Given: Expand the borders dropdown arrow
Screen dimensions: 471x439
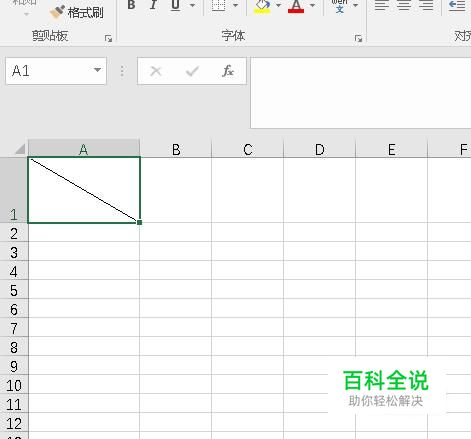Looking at the screenshot, I should tap(235, 5).
